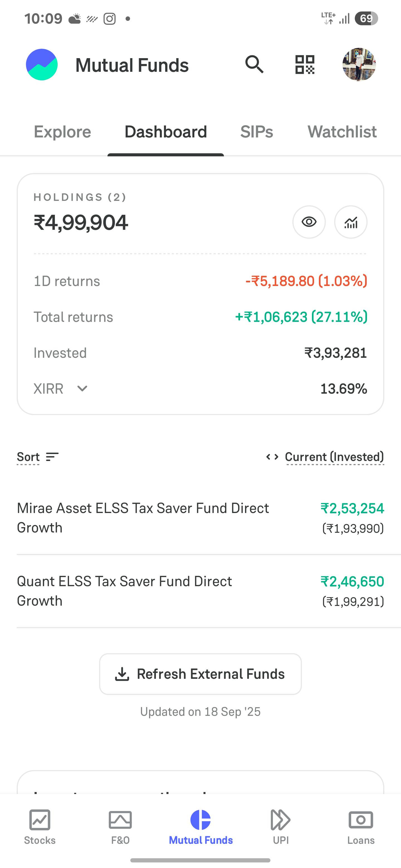Switch to the SIPs tab
The width and height of the screenshot is (401, 868).
257,131
